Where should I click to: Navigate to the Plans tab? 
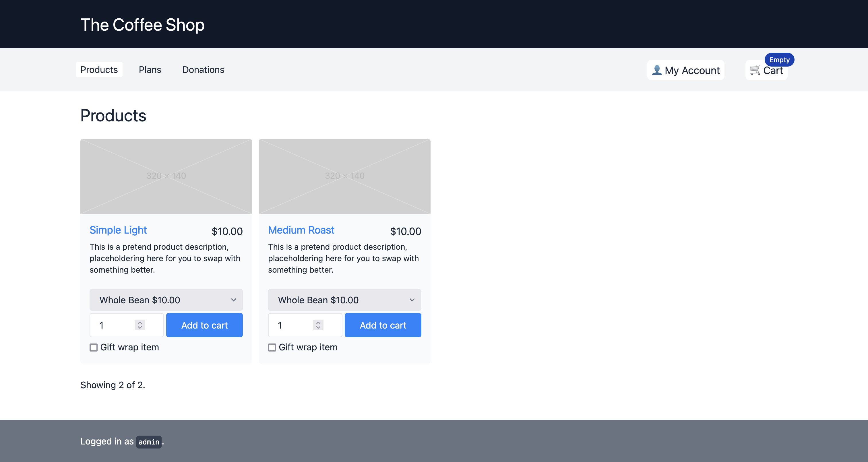[x=150, y=69]
